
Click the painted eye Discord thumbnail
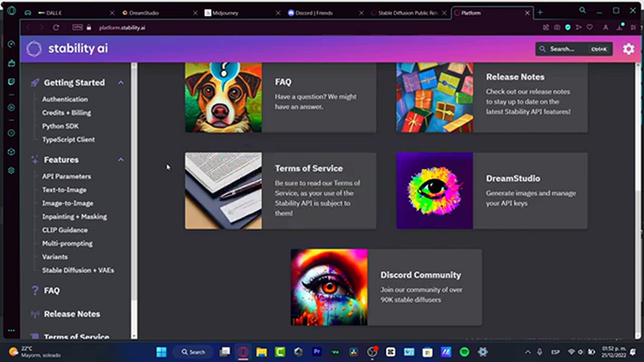329,287
